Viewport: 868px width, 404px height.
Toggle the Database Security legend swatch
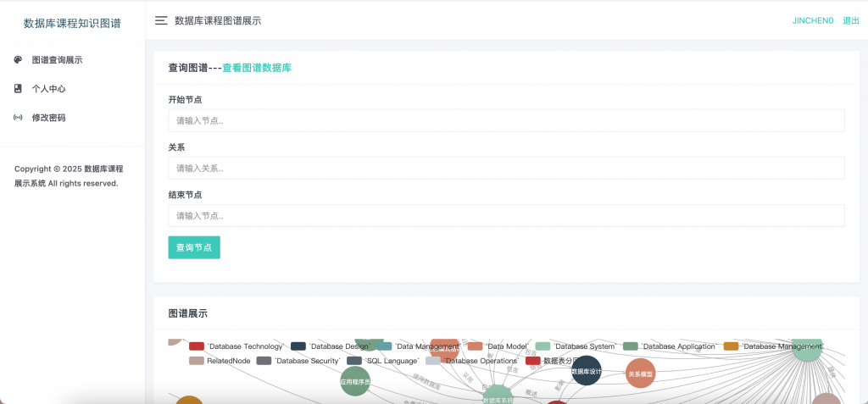click(264, 361)
